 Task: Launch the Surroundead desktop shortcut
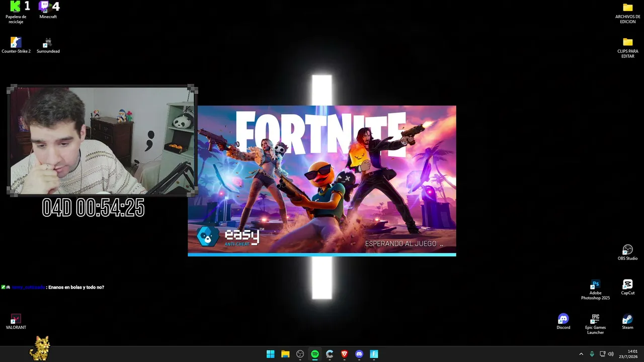[48, 45]
